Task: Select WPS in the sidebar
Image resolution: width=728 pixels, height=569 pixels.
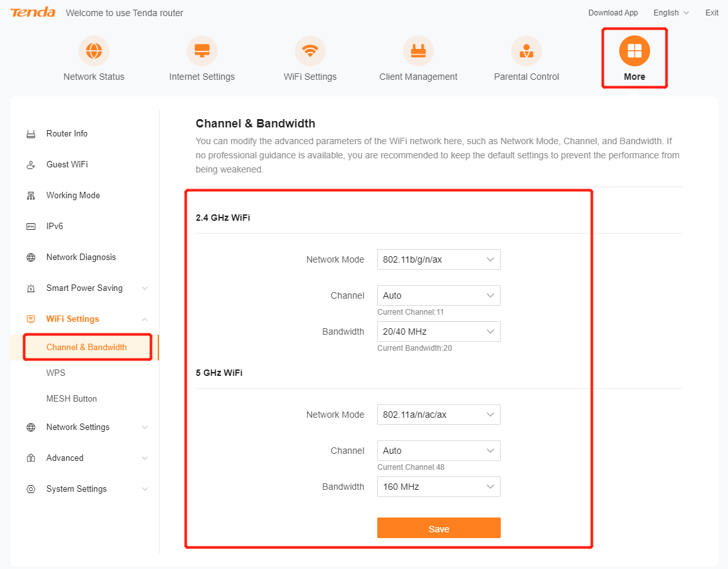Action: coord(56,373)
